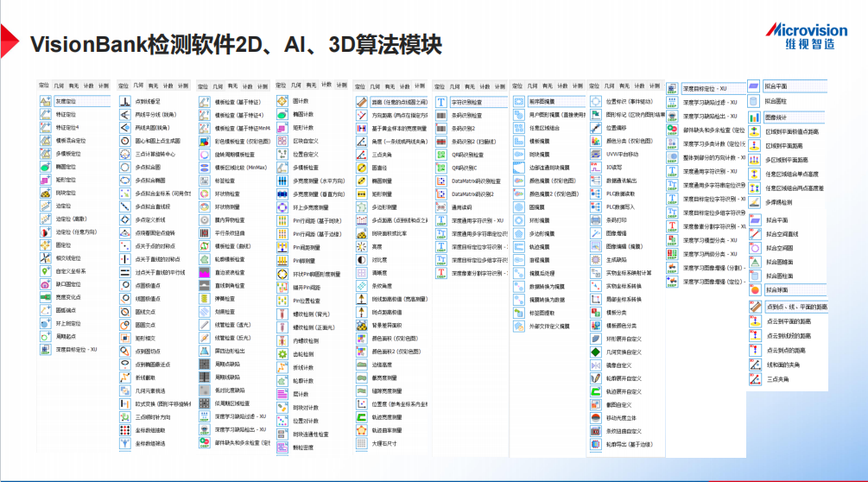Select the 拟合空间直线 icon
868x482 pixels.
pos(755,233)
